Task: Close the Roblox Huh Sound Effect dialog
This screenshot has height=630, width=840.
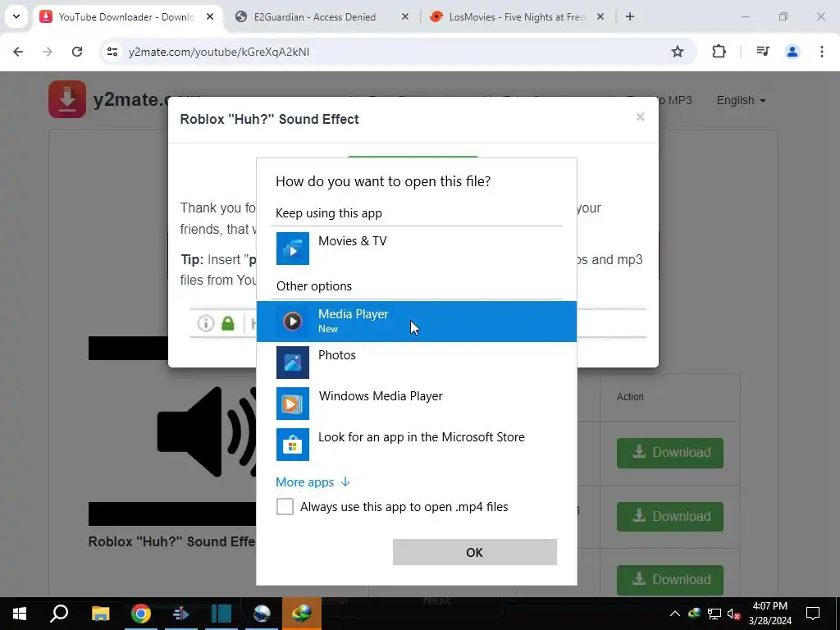Action: pyautogui.click(x=640, y=116)
